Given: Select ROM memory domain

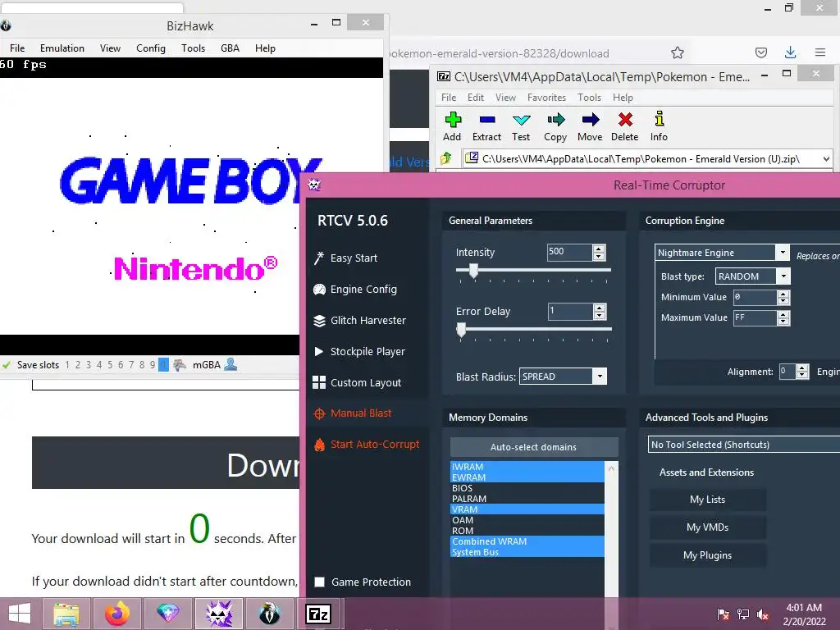Looking at the screenshot, I should pos(527,531).
